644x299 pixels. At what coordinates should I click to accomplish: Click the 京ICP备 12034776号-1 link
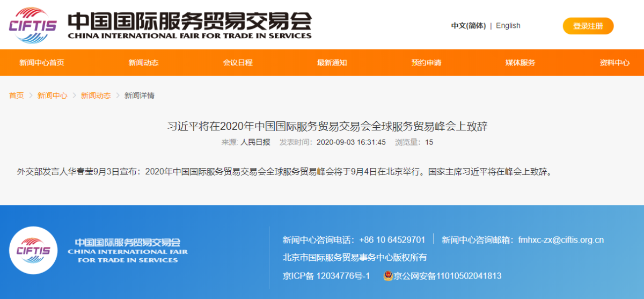tap(326, 276)
